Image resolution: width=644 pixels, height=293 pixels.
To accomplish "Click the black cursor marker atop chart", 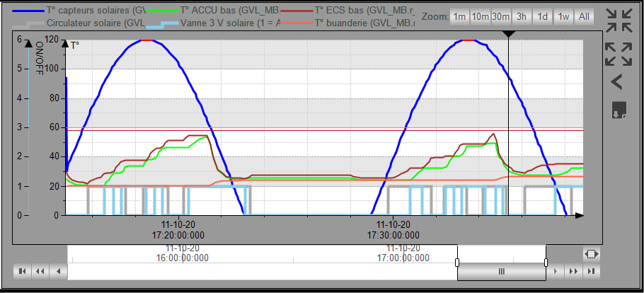I will 508,34.
